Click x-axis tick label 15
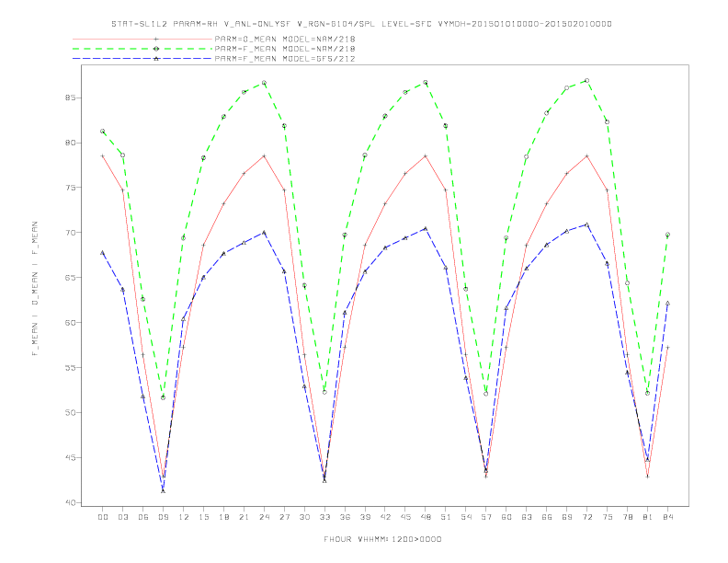 (203, 517)
